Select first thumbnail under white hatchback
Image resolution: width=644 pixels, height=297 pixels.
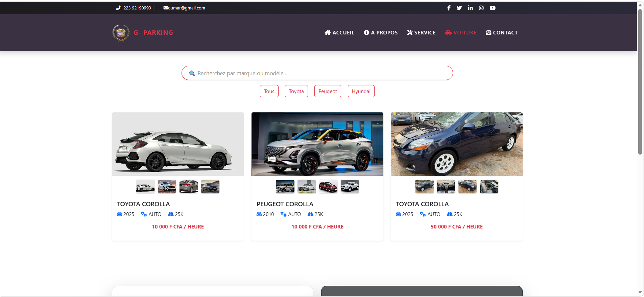[145, 187]
